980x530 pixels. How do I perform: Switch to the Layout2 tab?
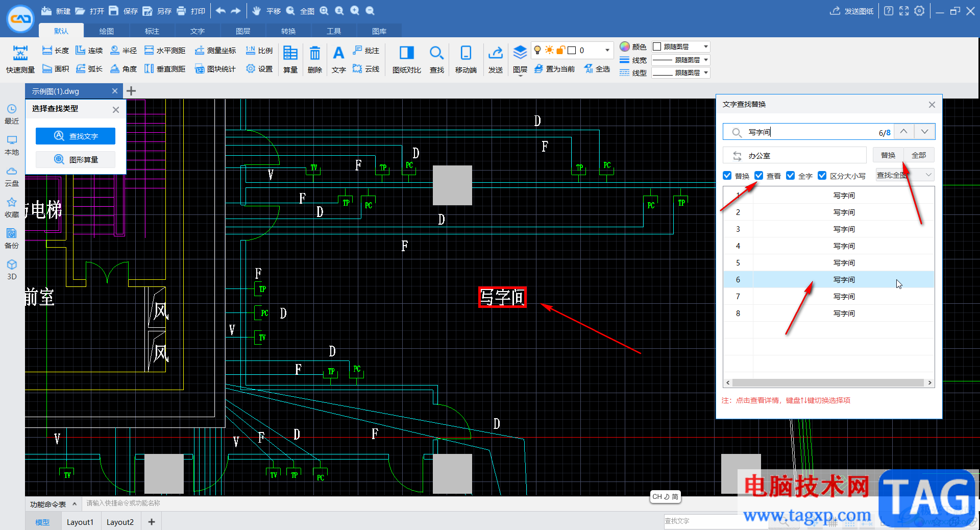click(x=120, y=522)
